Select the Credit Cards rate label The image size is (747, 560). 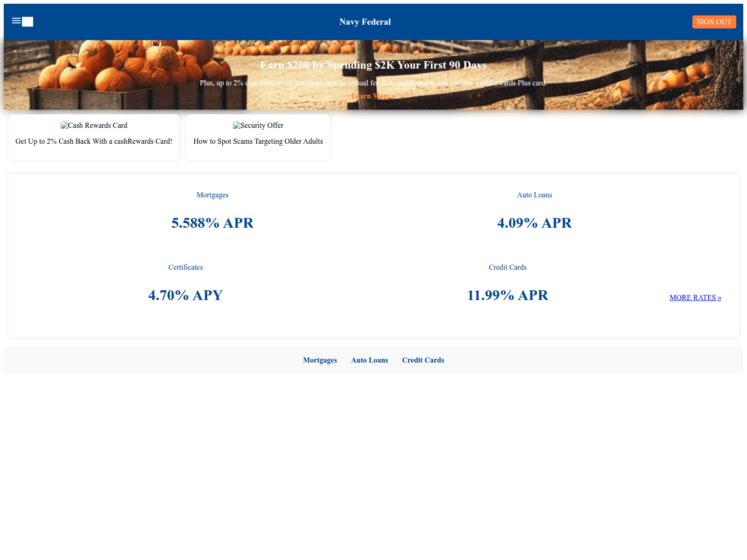(507, 267)
